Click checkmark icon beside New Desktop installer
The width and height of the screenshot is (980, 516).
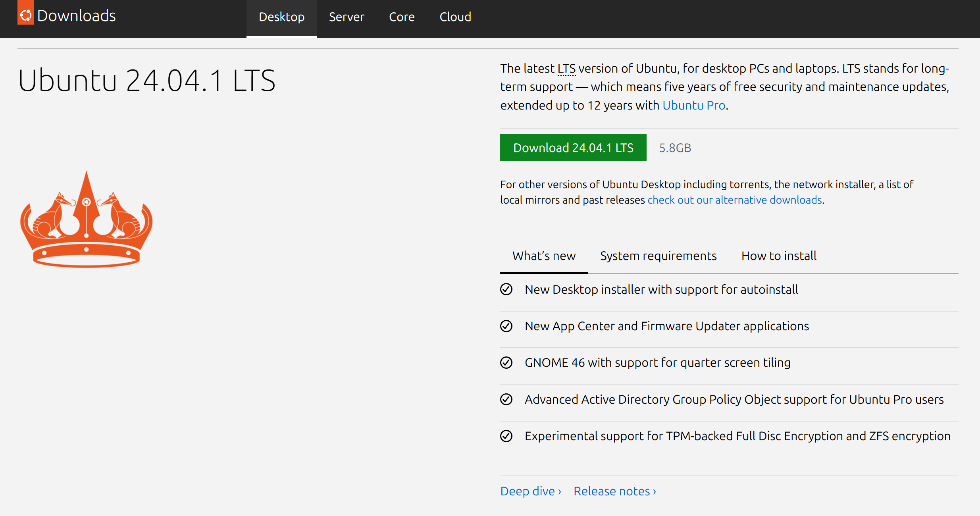coord(506,289)
